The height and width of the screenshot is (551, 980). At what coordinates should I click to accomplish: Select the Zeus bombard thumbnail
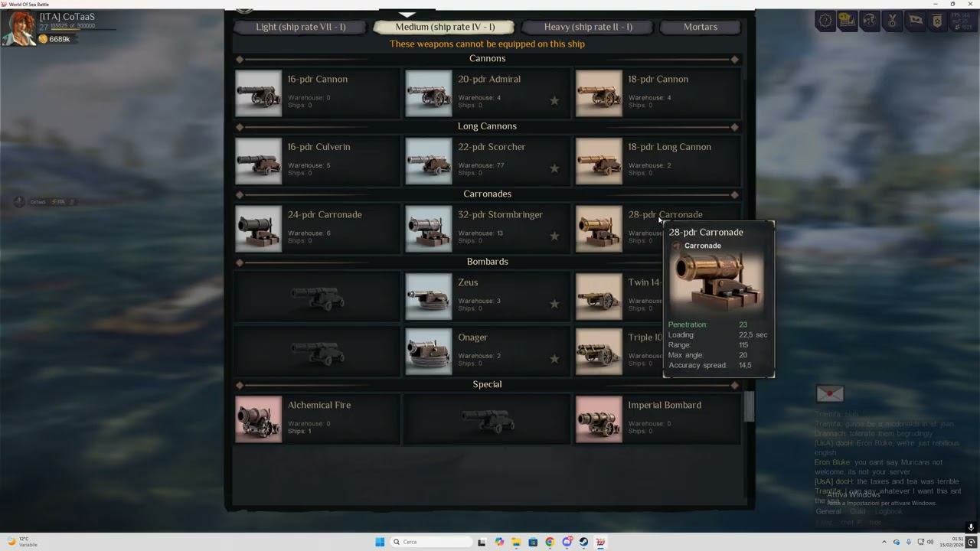point(429,296)
